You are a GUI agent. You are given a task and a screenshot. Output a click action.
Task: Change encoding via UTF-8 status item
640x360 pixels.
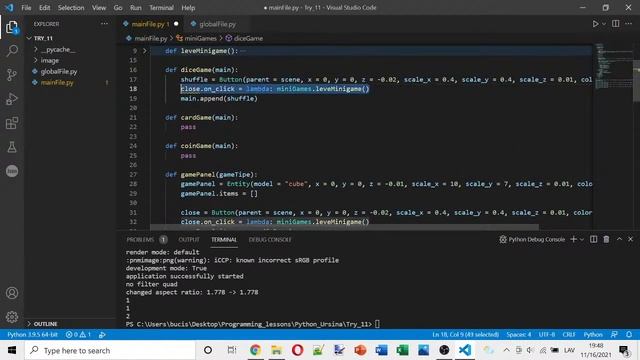(547, 334)
